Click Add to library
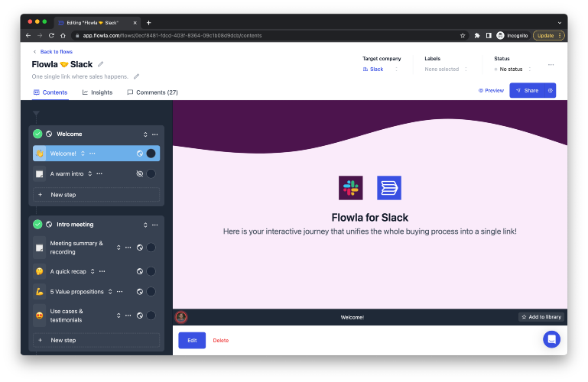The image size is (588, 382). click(x=541, y=317)
